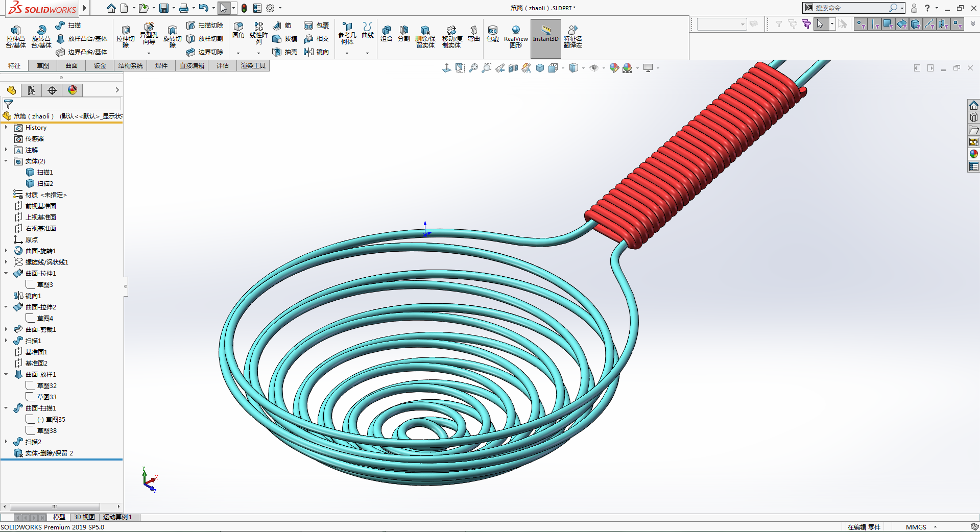Apply the 抽壳 shell tool
Screen dimensions: 980x532
pos(284,52)
